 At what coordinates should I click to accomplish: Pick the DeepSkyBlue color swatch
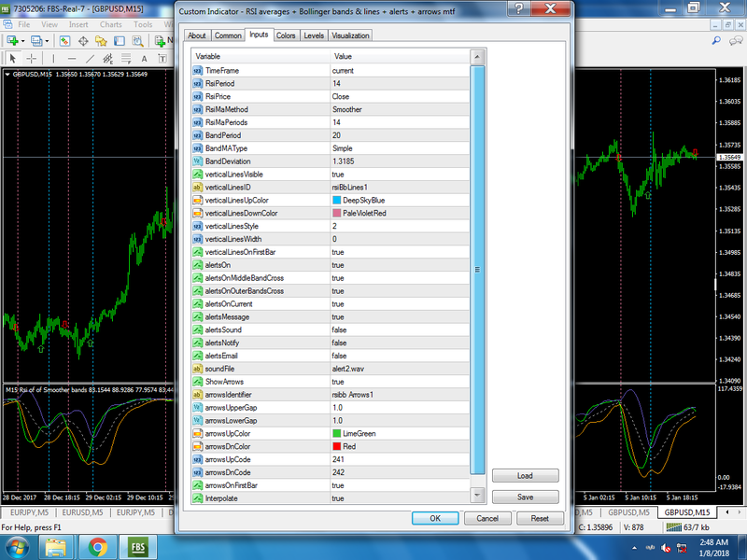[336, 200]
